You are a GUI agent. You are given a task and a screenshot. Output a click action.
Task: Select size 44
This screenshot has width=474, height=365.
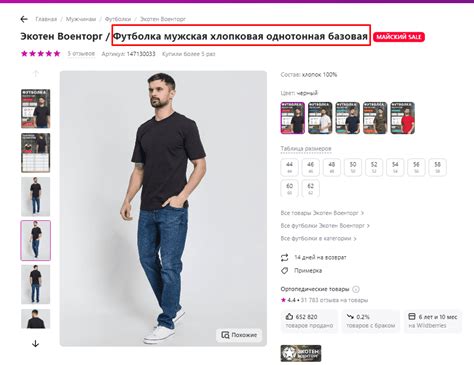[x=289, y=167]
